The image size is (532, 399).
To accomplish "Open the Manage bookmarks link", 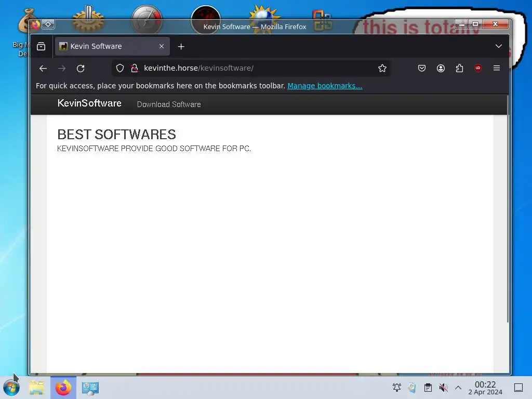I will pyautogui.click(x=325, y=86).
